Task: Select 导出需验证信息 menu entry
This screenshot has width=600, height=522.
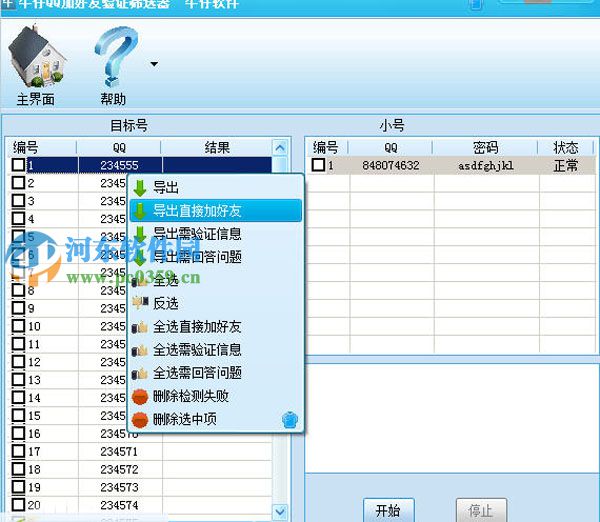Action: 216,234
